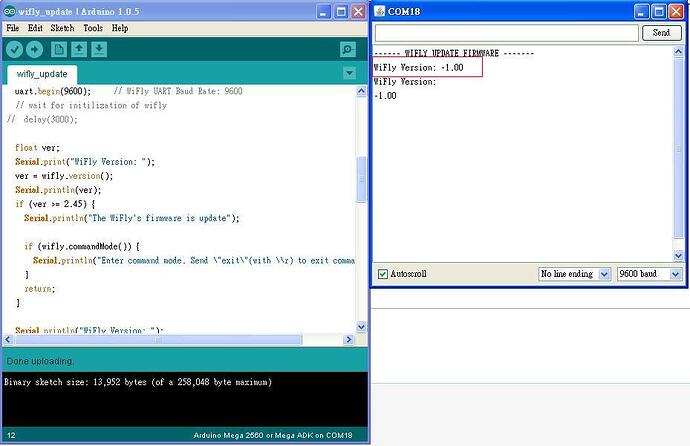Viewport: 690px width, 446px height.
Task: Click the 'Done uploading.' status message
Action: pos(40,361)
